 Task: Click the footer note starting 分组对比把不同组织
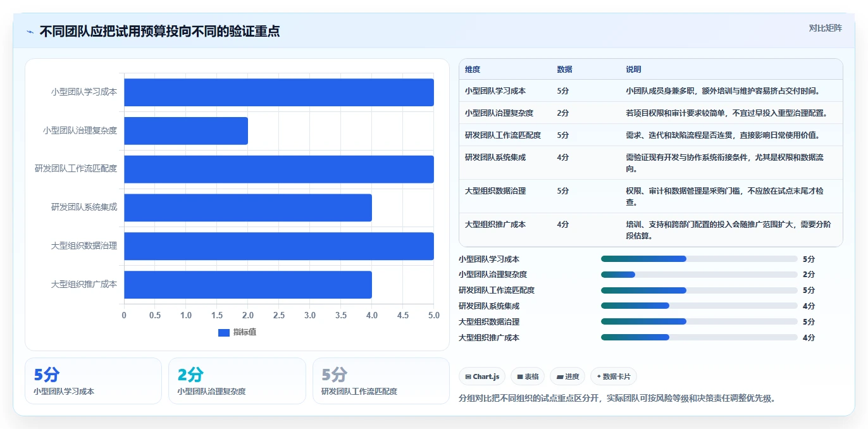617,399
